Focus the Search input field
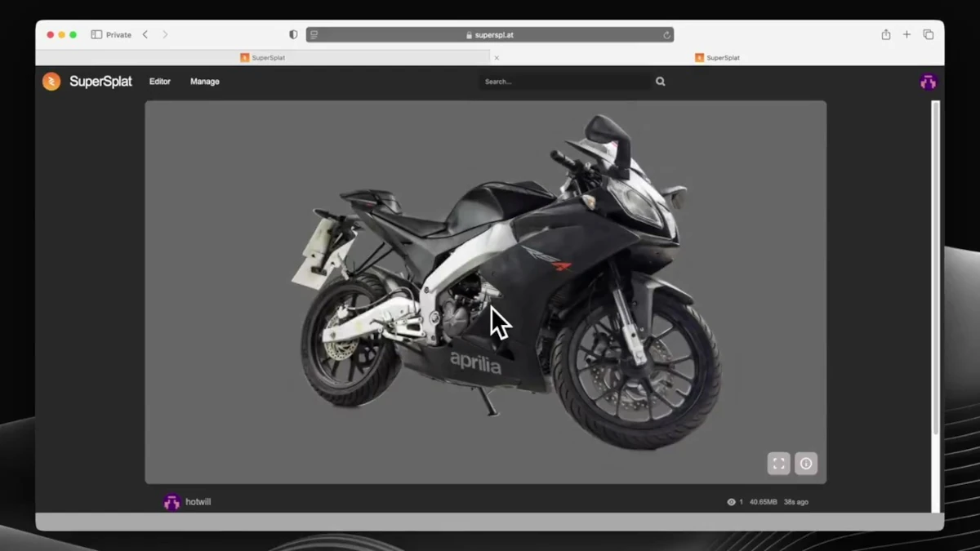This screenshot has width=980, height=551. tap(564, 82)
